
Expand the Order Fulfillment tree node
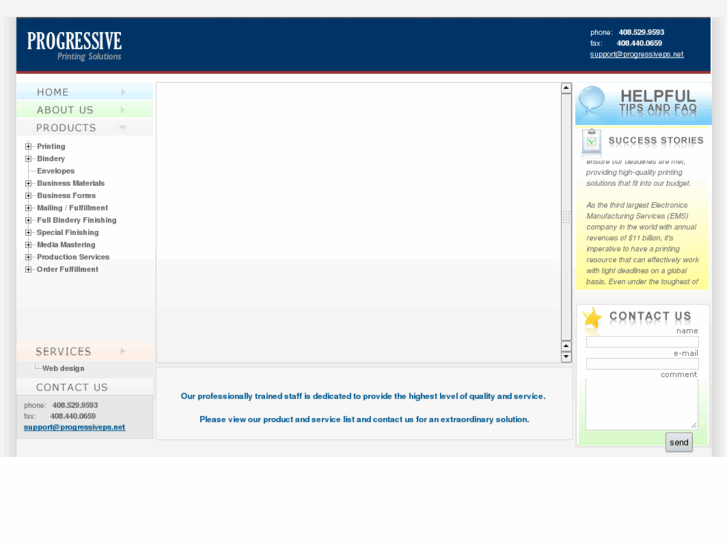(28, 269)
